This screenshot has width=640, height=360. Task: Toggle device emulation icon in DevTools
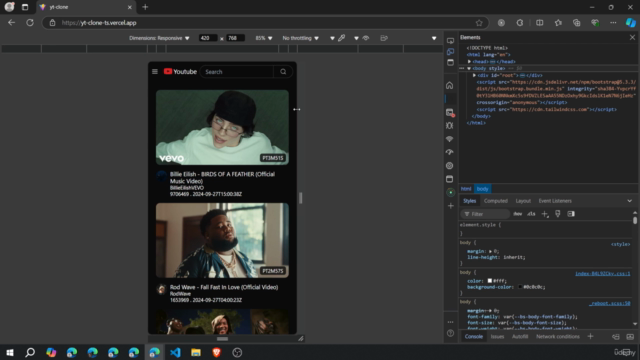450,51
